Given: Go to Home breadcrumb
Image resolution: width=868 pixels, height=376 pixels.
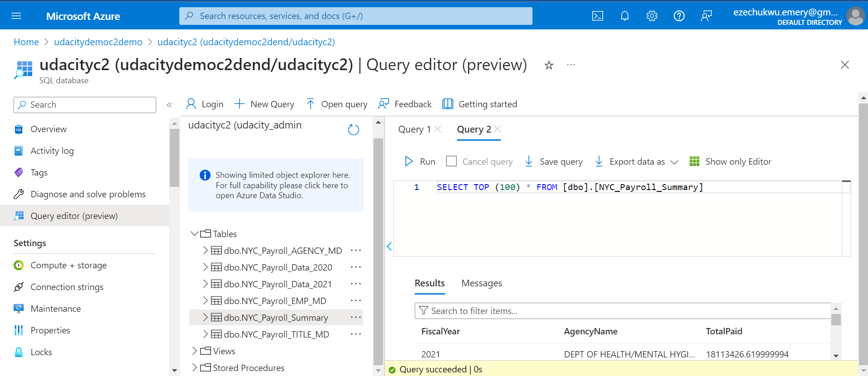Looking at the screenshot, I should point(26,42).
